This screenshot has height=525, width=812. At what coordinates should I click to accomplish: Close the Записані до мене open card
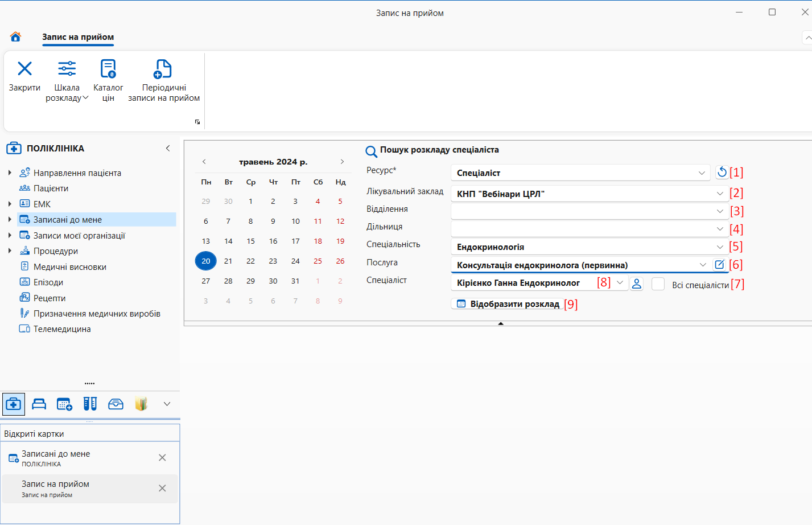[162, 458]
